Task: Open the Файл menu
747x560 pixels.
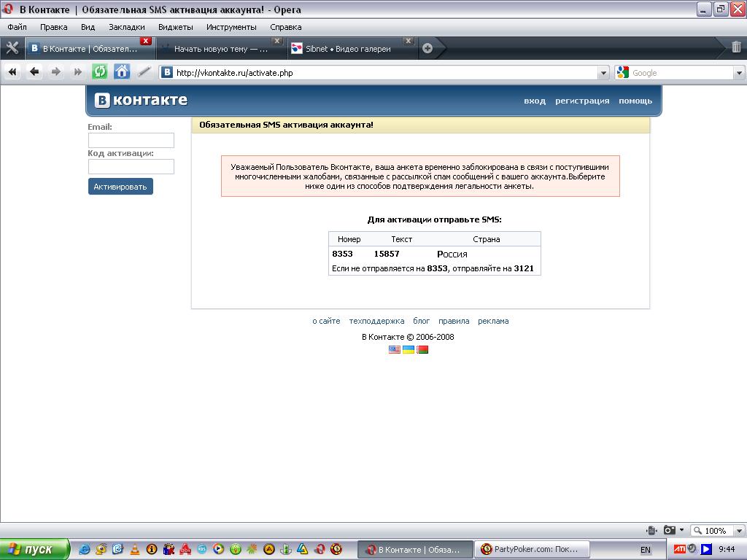Action: (x=18, y=27)
